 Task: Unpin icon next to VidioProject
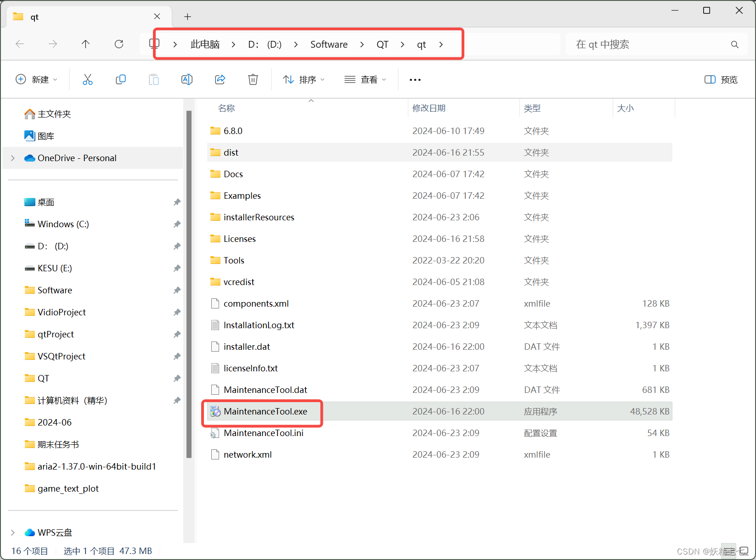[177, 312]
